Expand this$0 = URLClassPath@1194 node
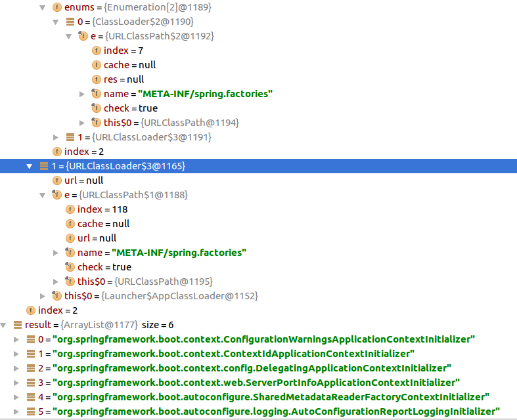The height and width of the screenshot is (420, 517). tap(82, 123)
